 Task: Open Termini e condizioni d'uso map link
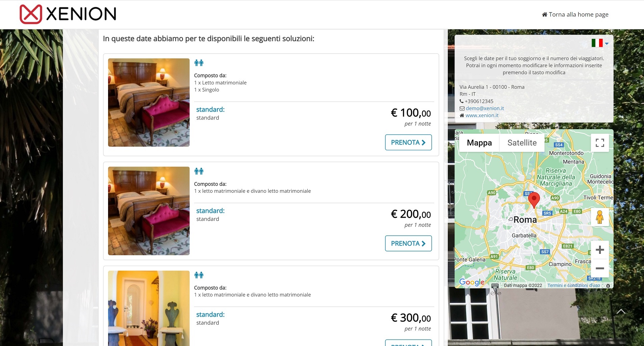(x=573, y=286)
